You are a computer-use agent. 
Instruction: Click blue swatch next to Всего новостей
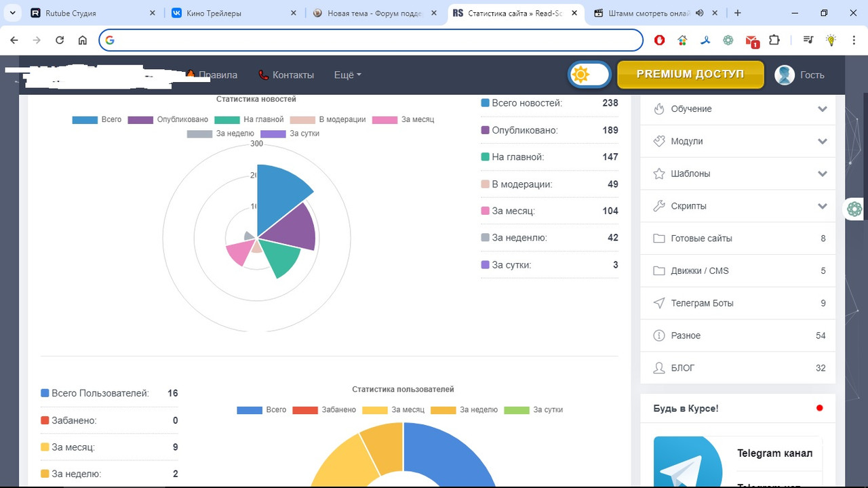click(485, 103)
